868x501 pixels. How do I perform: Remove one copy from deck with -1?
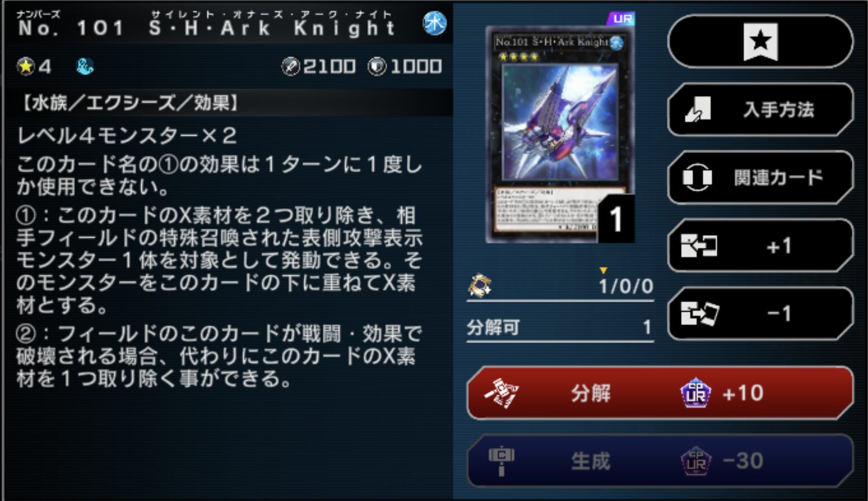pos(760,314)
